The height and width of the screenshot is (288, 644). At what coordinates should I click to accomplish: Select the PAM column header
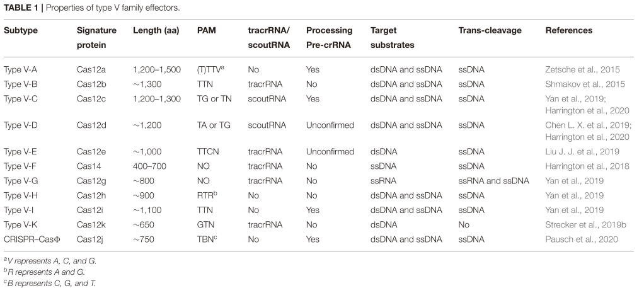click(x=207, y=30)
